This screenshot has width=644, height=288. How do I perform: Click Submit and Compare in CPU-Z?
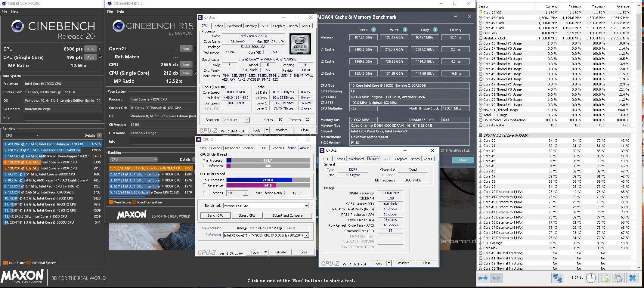click(287, 215)
